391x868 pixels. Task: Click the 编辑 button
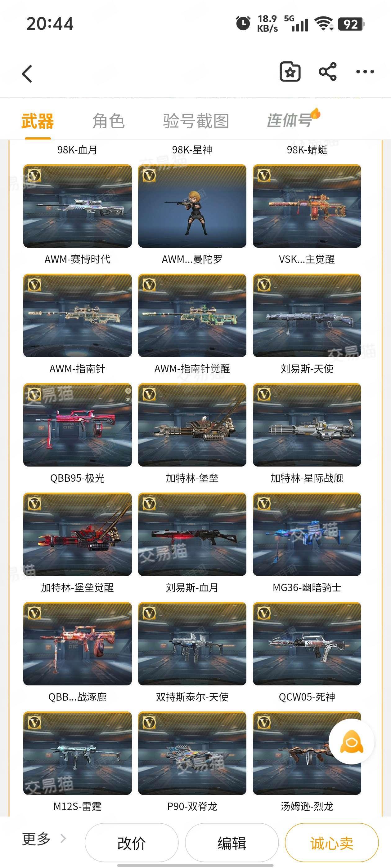click(232, 843)
